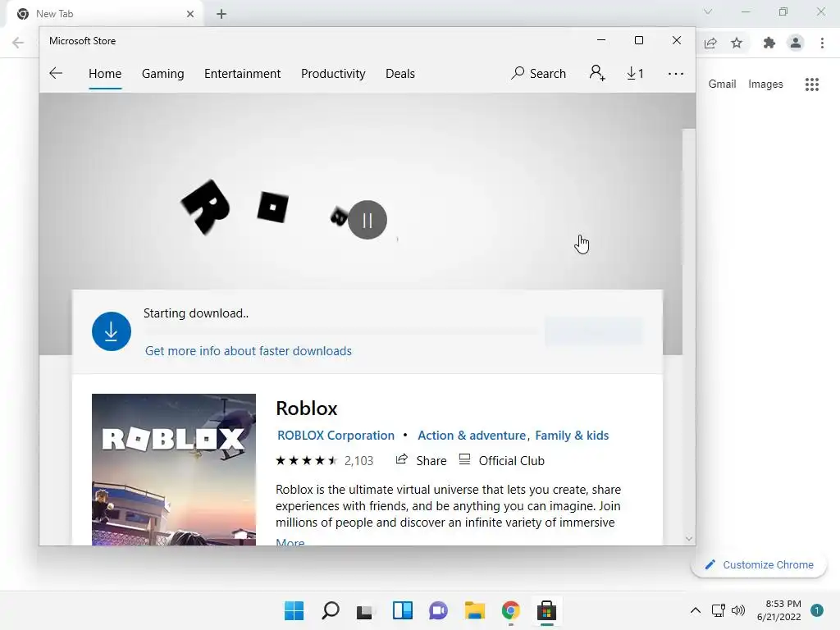
Task: Open the volume speaker tray icon
Action: [738, 610]
